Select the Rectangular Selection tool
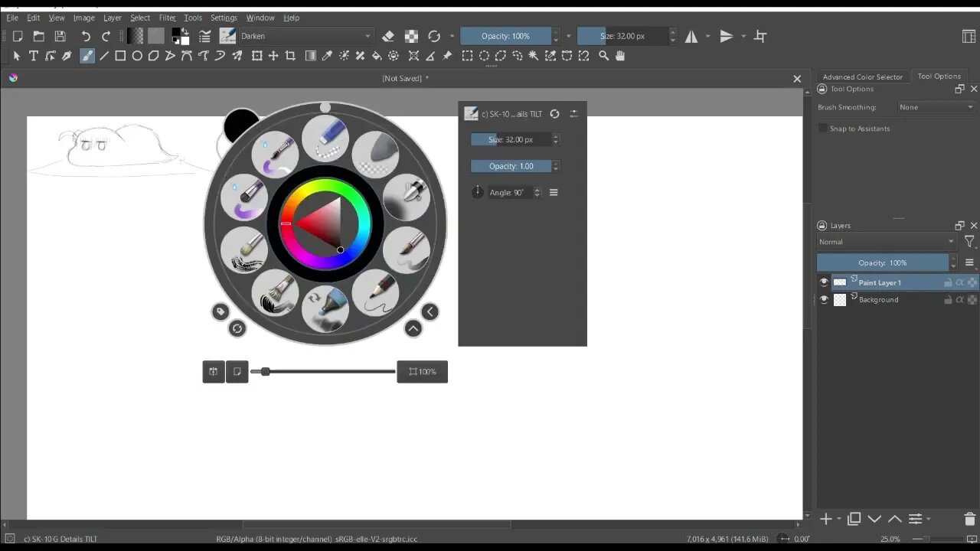Viewport: 980px width, 551px height. 467,56
